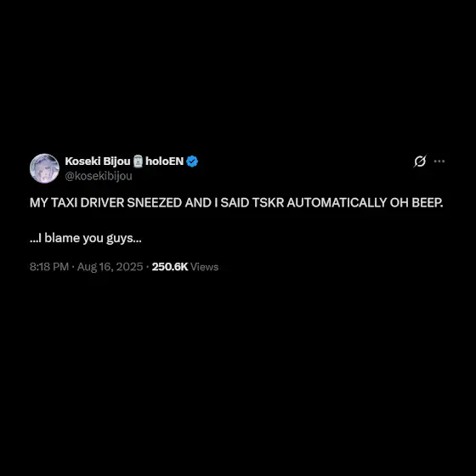The image size is (476, 476).
Task: Click the Grok explain-post icon
Action: tap(420, 161)
